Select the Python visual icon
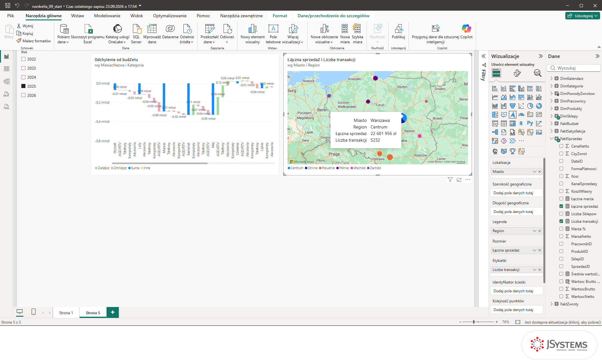This screenshot has height=364, width=602. (530, 123)
